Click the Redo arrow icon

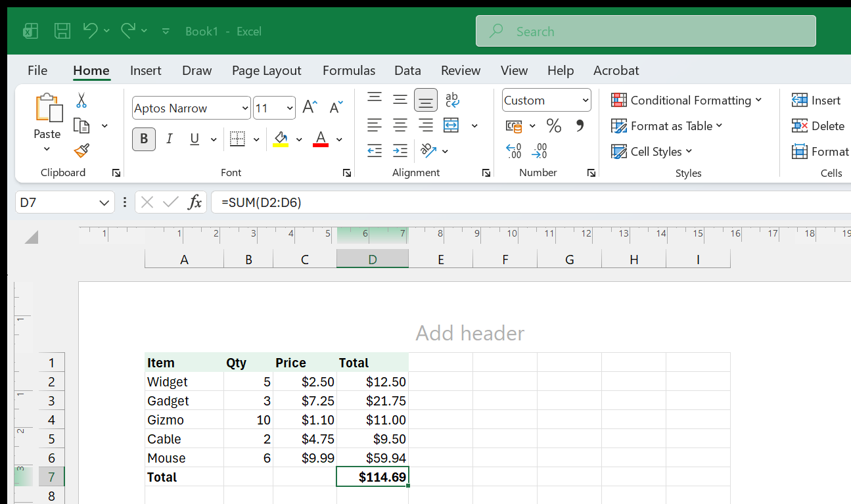tap(128, 30)
